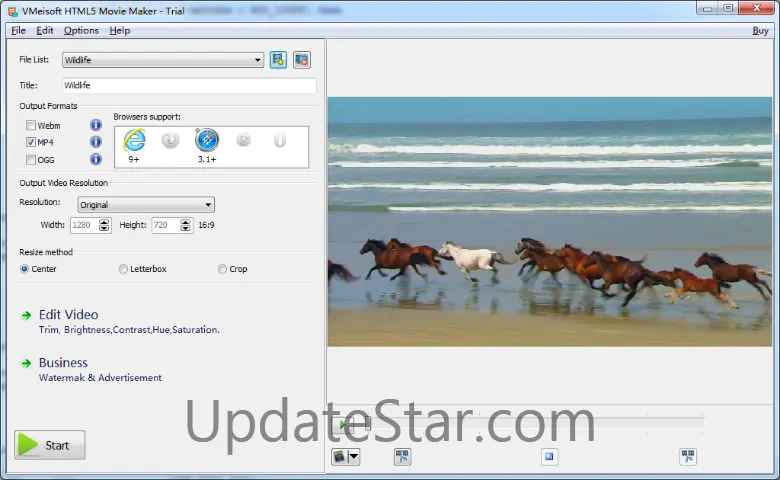Click the left trim scissors icon
This screenshot has width=780, height=480.
pyautogui.click(x=402, y=456)
